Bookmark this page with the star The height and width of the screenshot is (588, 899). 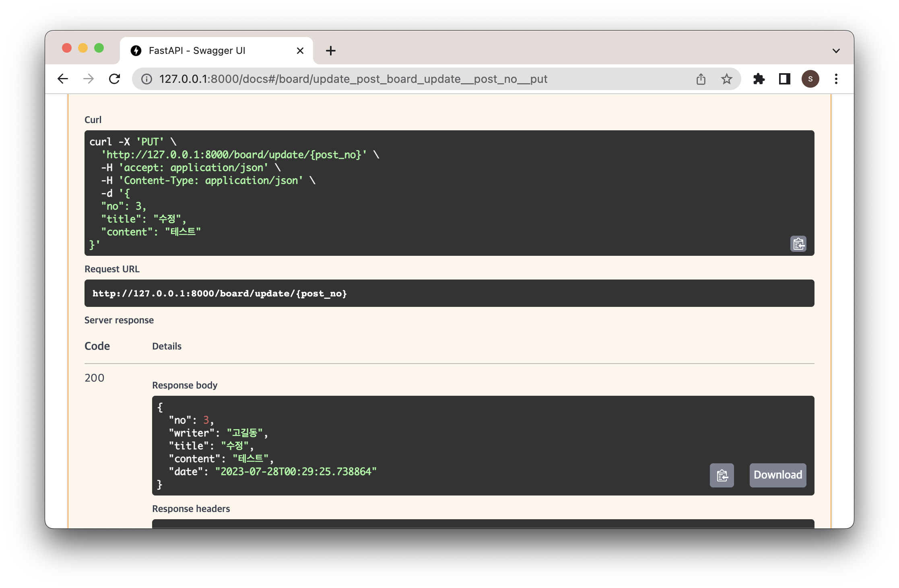pos(726,79)
